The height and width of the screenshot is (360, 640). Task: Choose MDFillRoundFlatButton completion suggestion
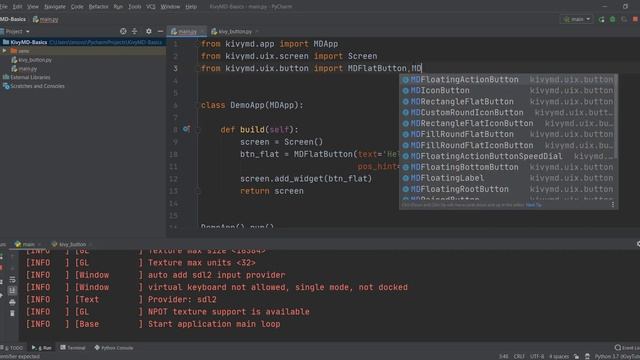pyautogui.click(x=507, y=134)
